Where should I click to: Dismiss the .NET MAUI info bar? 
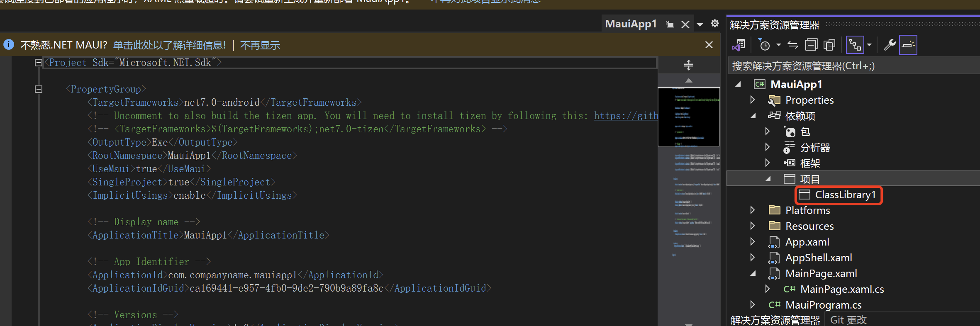(709, 45)
